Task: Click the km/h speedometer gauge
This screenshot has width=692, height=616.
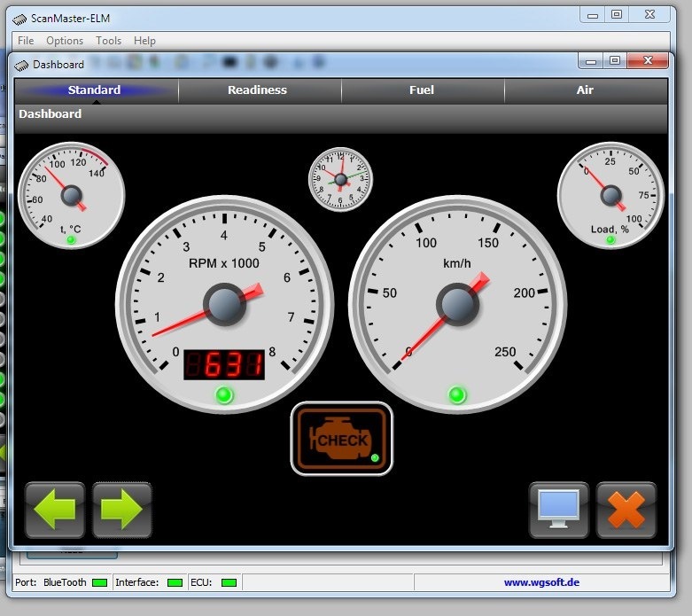Action: 457,304
